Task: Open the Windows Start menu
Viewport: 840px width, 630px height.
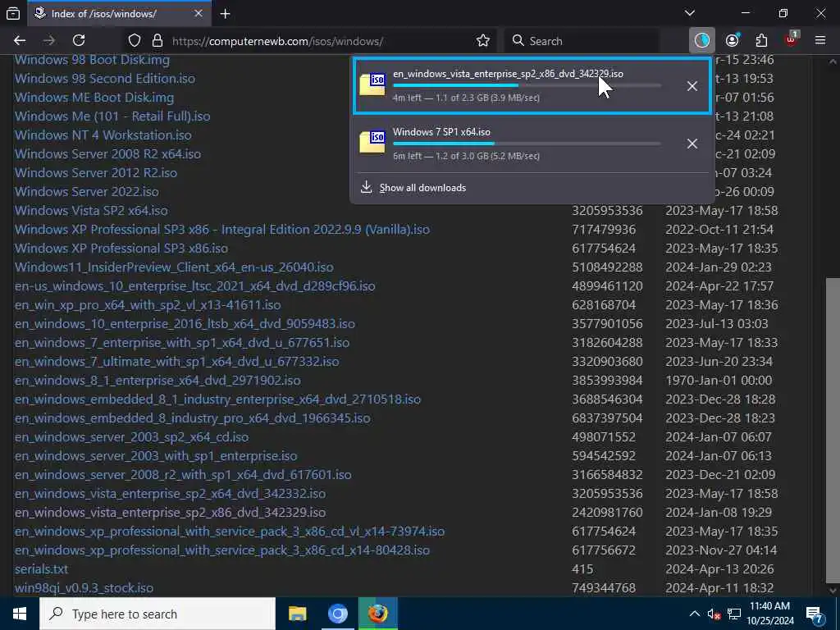Action: 20,614
